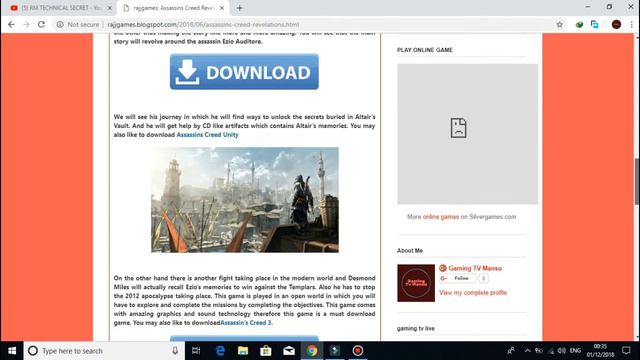640x360 pixels.
Task: Reload the current page
Action: (41, 24)
